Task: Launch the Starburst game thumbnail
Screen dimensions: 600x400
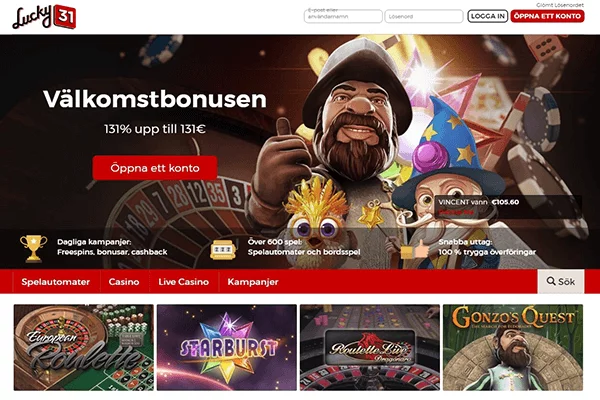Action: tap(227, 347)
